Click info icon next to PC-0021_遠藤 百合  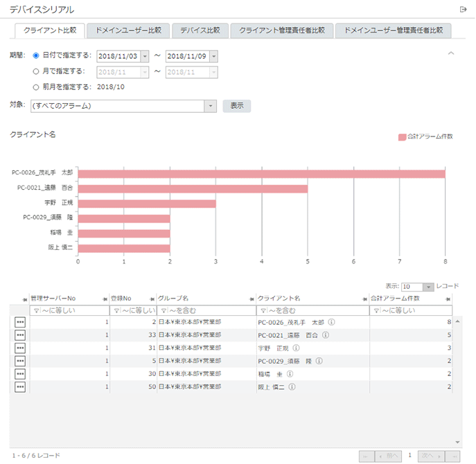[326, 335]
